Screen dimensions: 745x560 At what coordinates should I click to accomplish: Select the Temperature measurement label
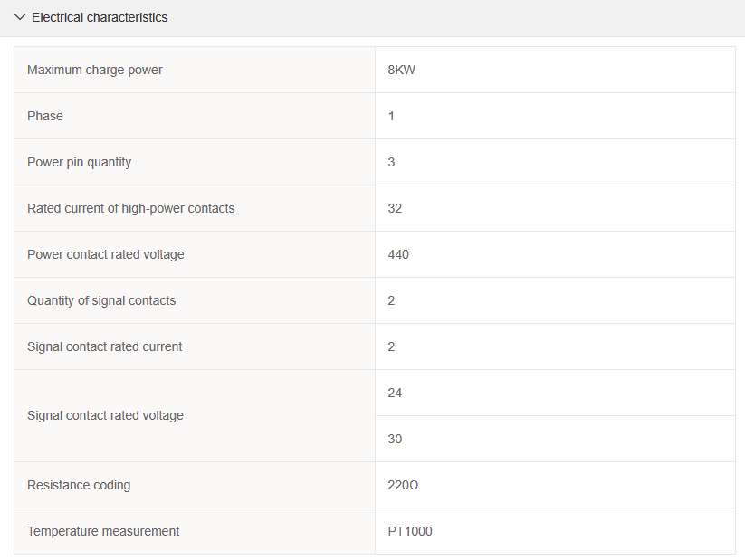point(103,531)
